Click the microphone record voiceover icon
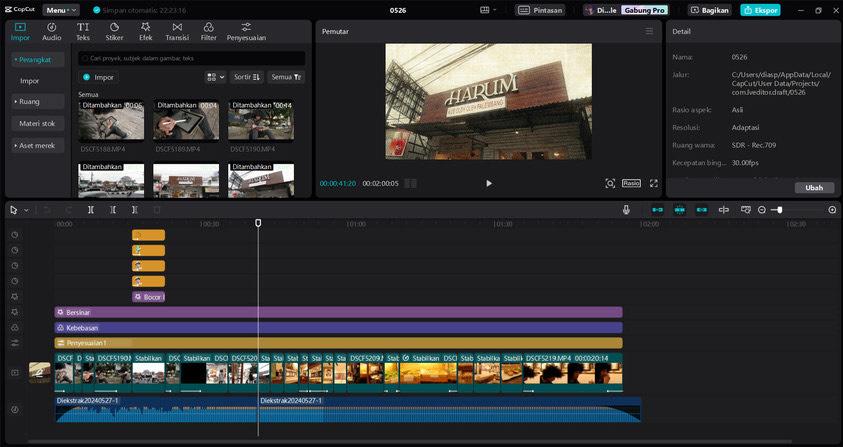 click(x=626, y=210)
